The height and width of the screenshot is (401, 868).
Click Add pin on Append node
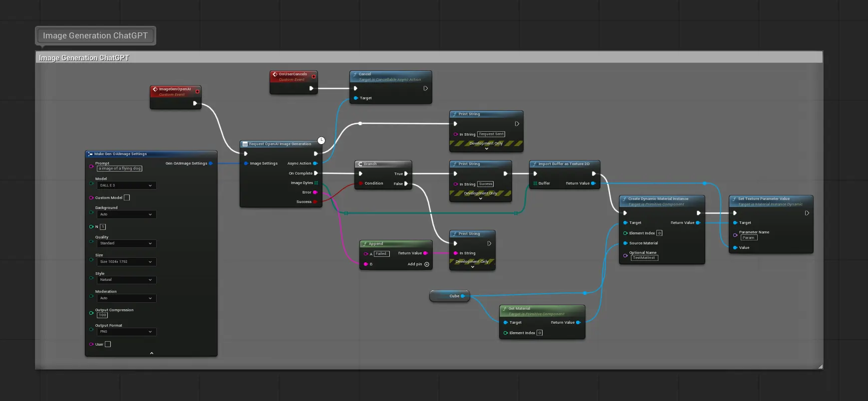pos(418,264)
